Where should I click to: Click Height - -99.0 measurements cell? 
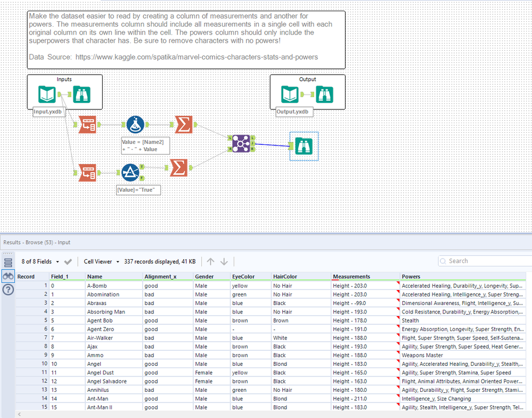pyautogui.click(x=365, y=303)
